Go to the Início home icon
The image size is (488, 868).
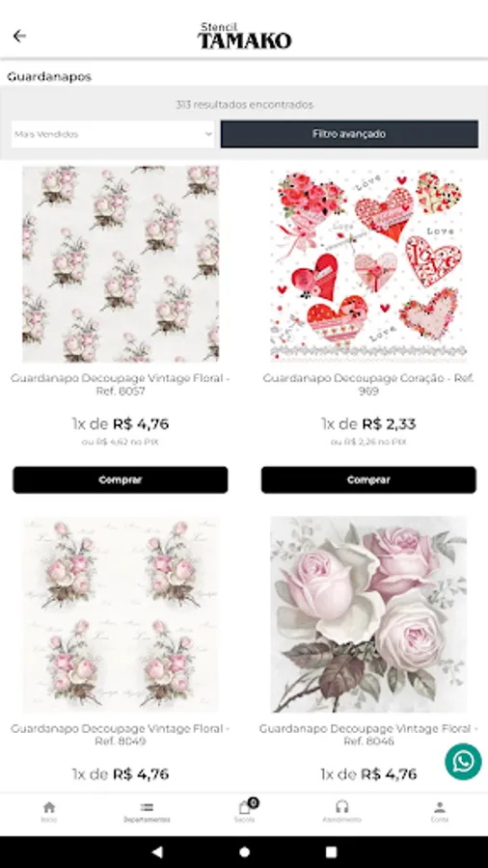click(x=48, y=811)
